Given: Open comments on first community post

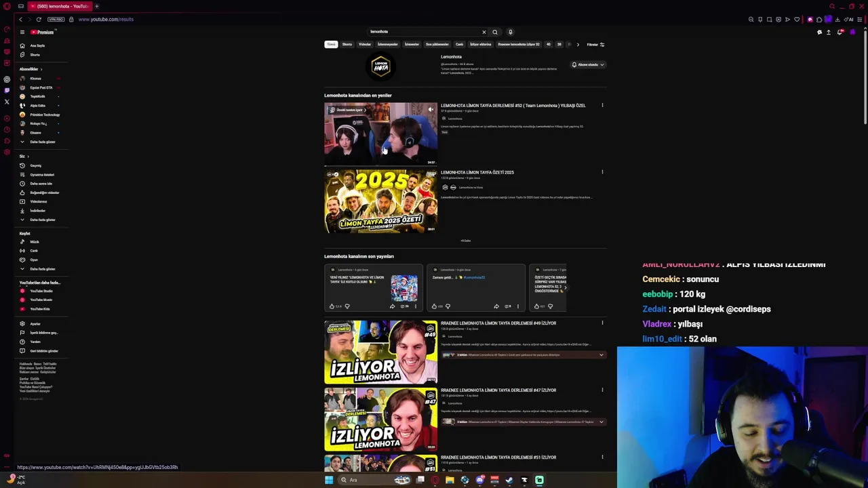Looking at the screenshot, I should tap(403, 306).
